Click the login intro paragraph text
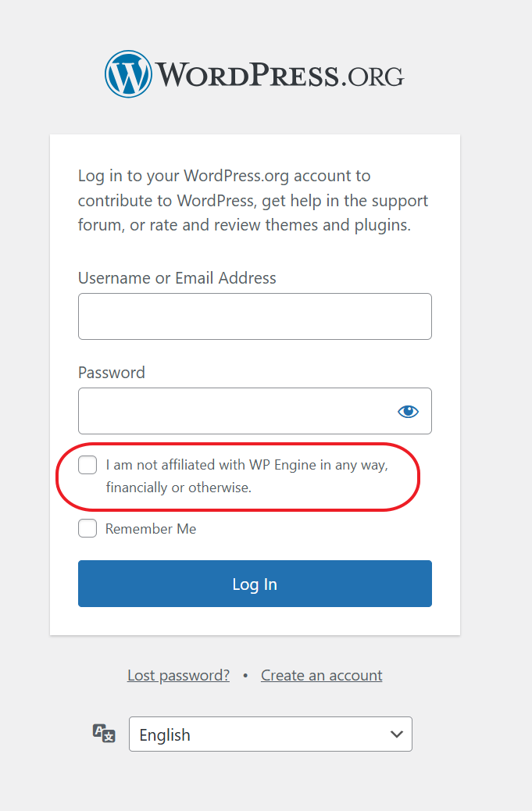This screenshot has width=532, height=811. coord(253,201)
